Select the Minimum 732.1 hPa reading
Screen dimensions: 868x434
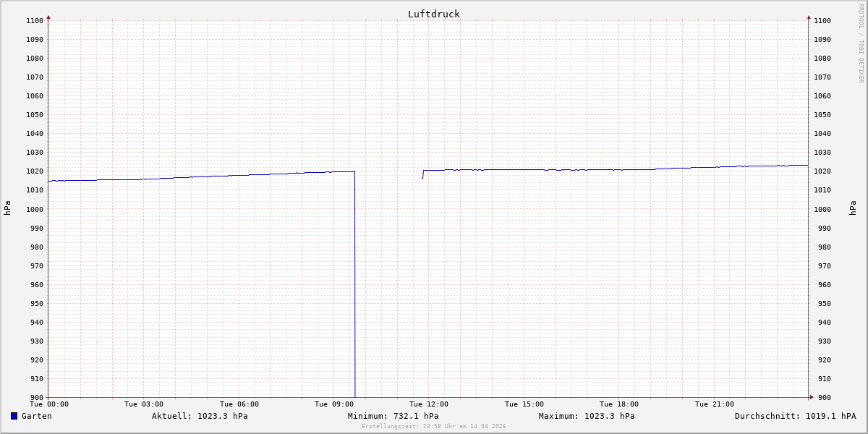coord(393,416)
